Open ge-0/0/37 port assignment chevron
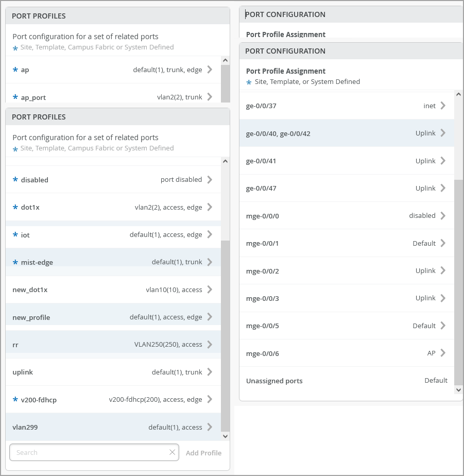 443,106
